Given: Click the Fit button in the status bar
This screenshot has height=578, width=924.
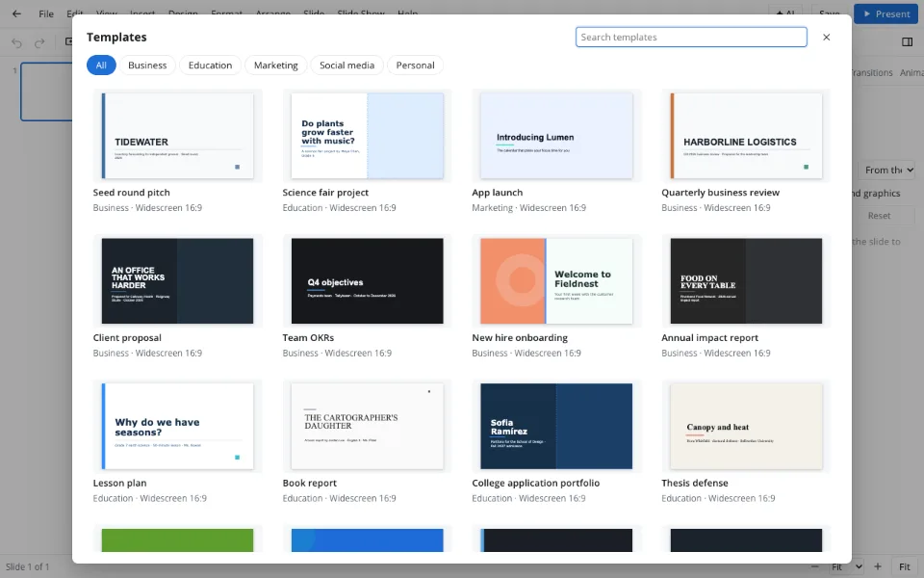Looking at the screenshot, I should click(905, 566).
